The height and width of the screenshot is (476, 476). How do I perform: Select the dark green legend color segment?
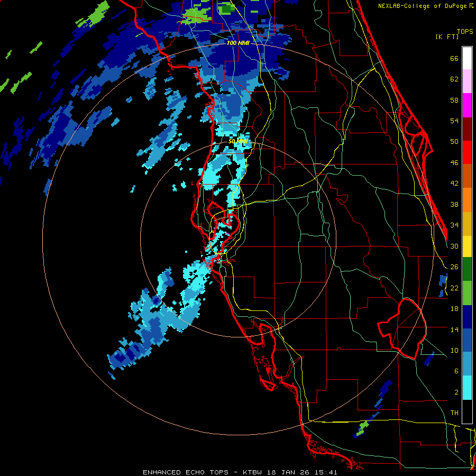point(467,269)
